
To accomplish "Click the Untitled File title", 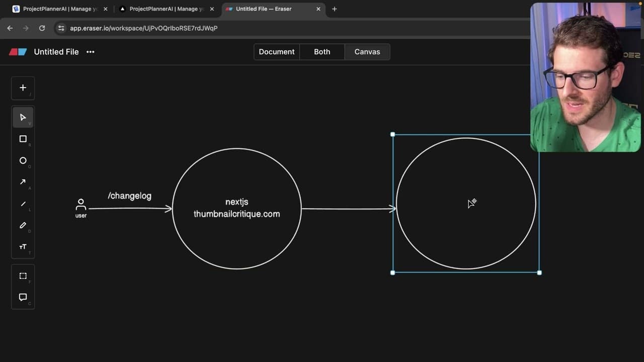I will click(56, 52).
